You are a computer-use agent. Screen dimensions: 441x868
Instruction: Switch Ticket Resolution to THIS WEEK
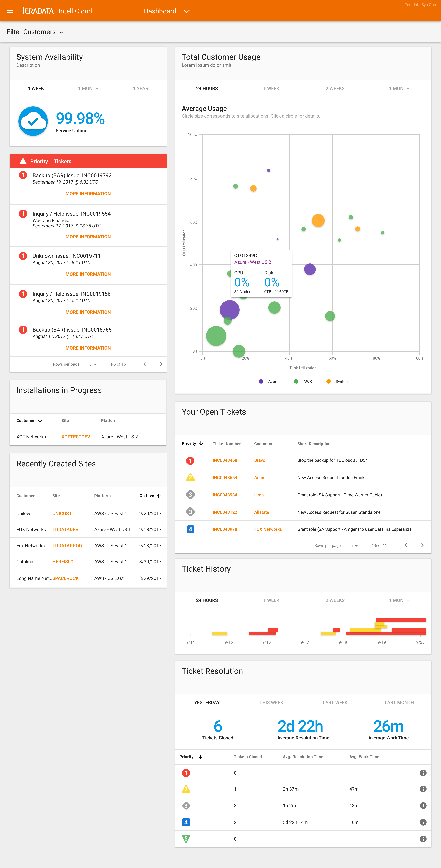pos(271,703)
